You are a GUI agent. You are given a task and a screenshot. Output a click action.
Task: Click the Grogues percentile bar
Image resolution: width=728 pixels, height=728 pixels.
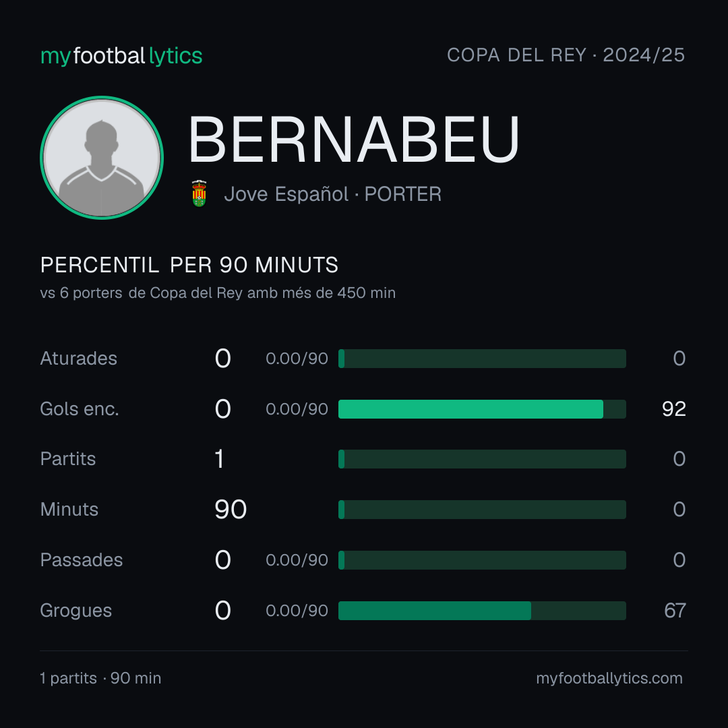(482, 611)
